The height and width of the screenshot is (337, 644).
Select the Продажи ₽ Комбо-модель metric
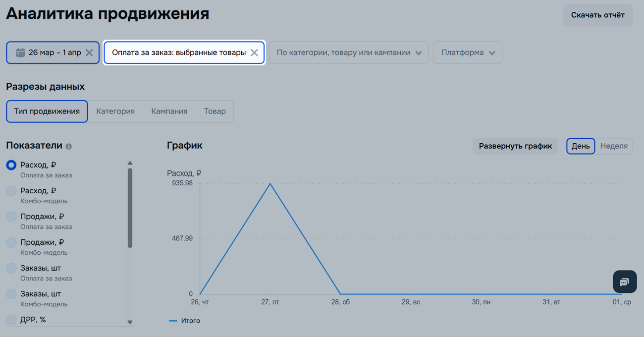pyautogui.click(x=11, y=242)
